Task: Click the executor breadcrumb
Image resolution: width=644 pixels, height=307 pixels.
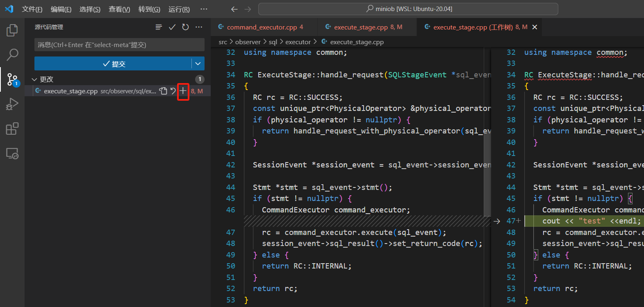Action: coord(298,42)
